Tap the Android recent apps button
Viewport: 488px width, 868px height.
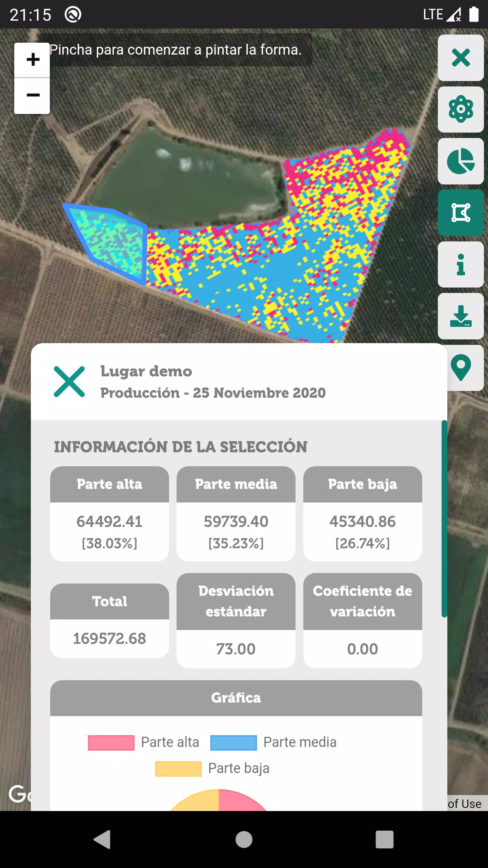385,840
